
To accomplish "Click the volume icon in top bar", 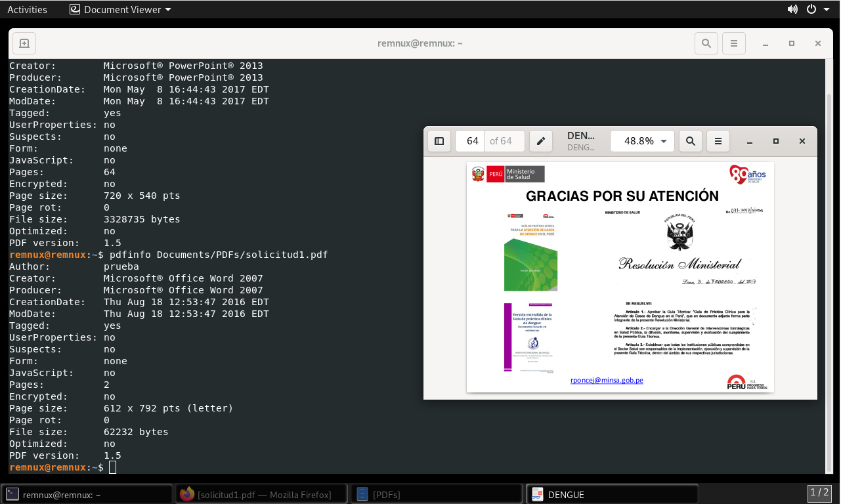I will pos(792,9).
